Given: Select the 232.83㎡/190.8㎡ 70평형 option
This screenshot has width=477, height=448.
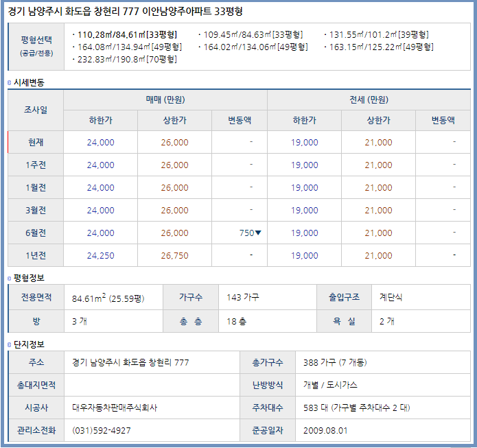Looking at the screenshot, I should [x=127, y=59].
